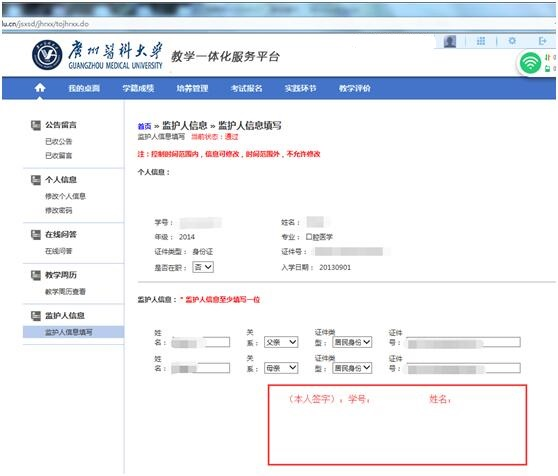This screenshot has width=558, height=476.
Task: Open the 学籍成绩 menu
Action: (138, 88)
